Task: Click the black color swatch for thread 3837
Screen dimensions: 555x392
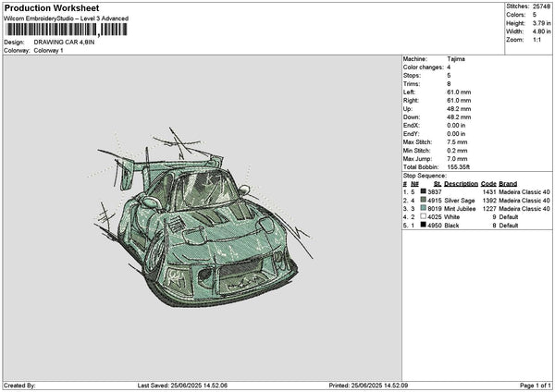Action: (x=423, y=191)
